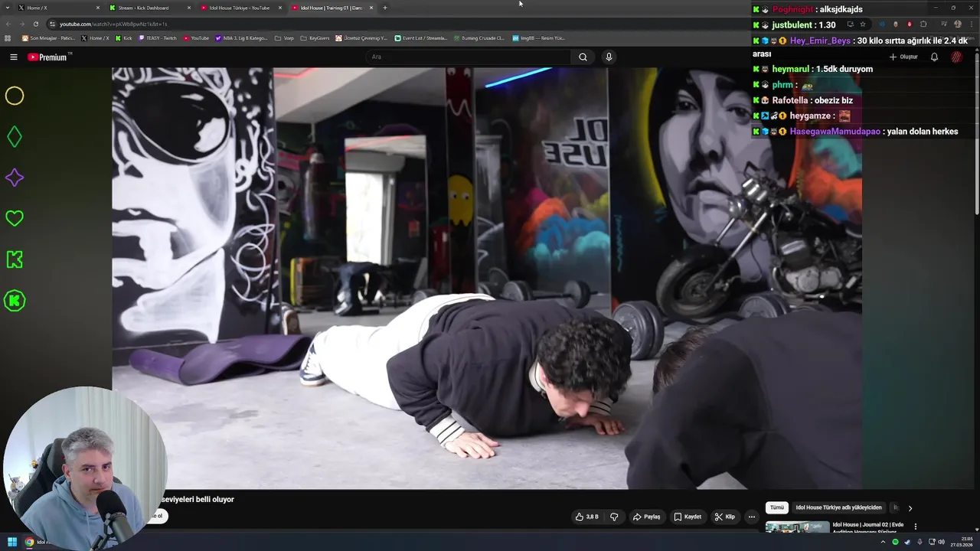Click the YouTube search magnifier button
The image size is (980, 551).
(583, 57)
